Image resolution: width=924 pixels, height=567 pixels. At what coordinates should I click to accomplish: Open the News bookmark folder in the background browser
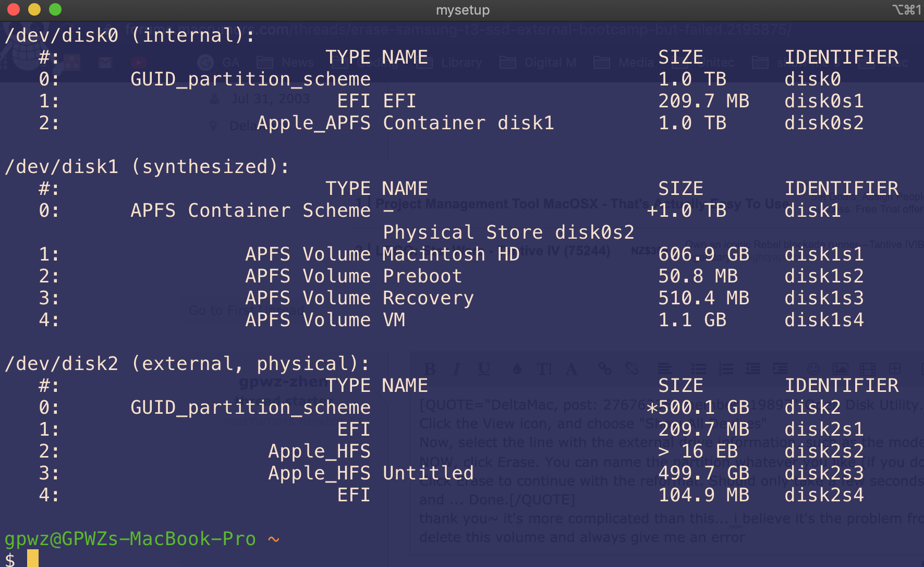click(286, 63)
